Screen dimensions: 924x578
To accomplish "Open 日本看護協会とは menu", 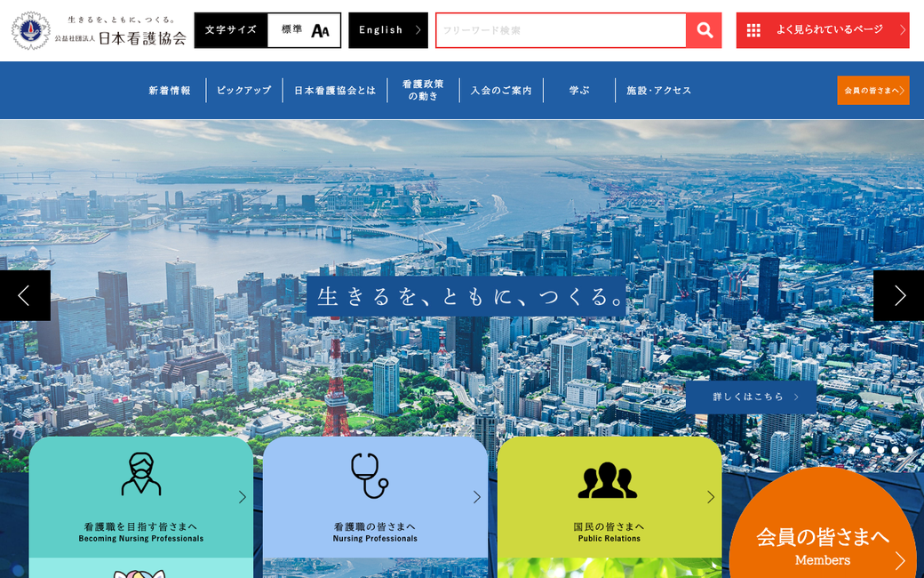I will [x=335, y=90].
